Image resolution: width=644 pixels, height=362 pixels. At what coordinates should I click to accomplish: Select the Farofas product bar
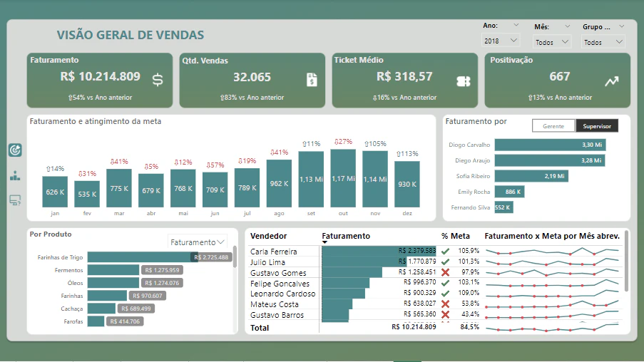pyautogui.click(x=96, y=321)
